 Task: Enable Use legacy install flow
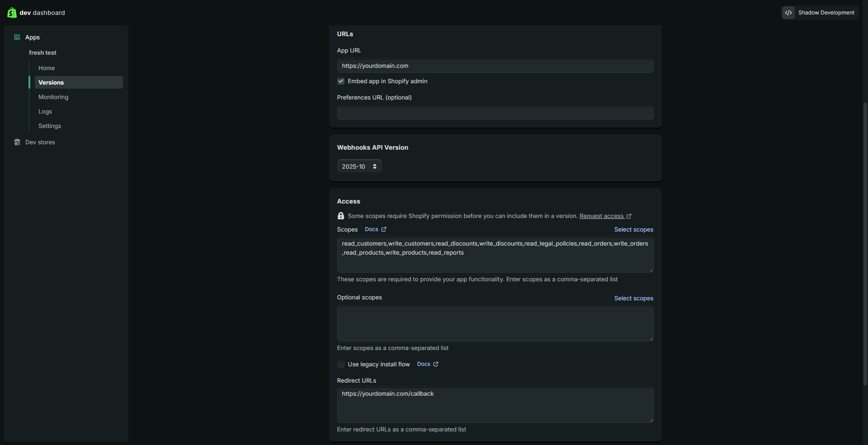(x=340, y=364)
